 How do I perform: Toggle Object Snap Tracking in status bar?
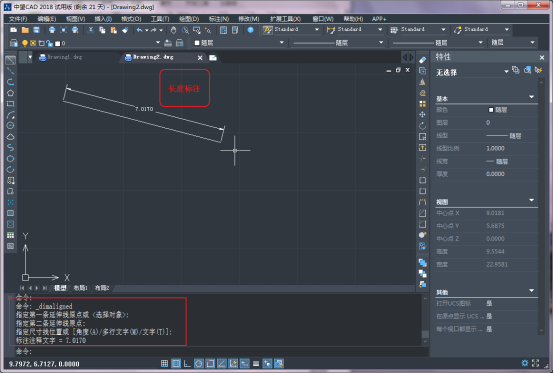click(222, 363)
